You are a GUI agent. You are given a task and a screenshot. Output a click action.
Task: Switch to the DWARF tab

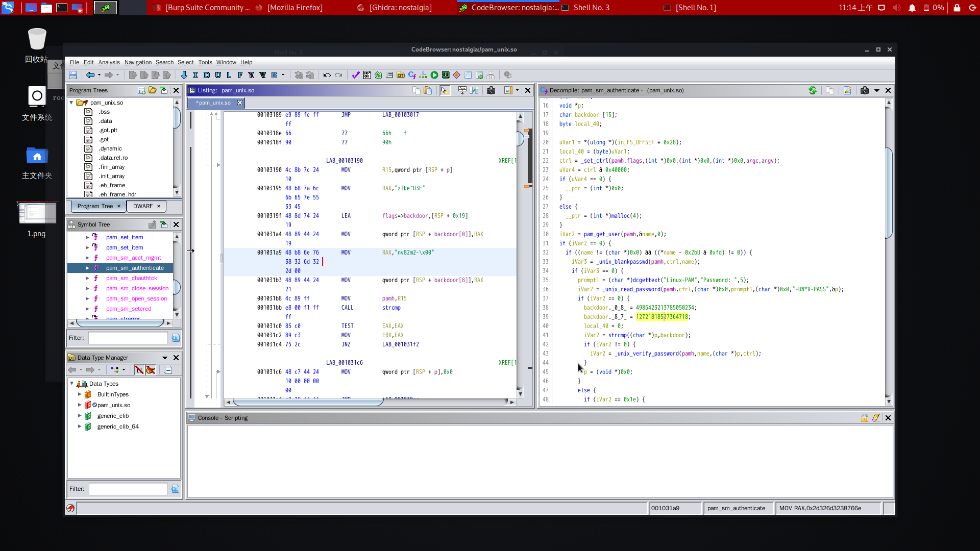pyautogui.click(x=143, y=206)
